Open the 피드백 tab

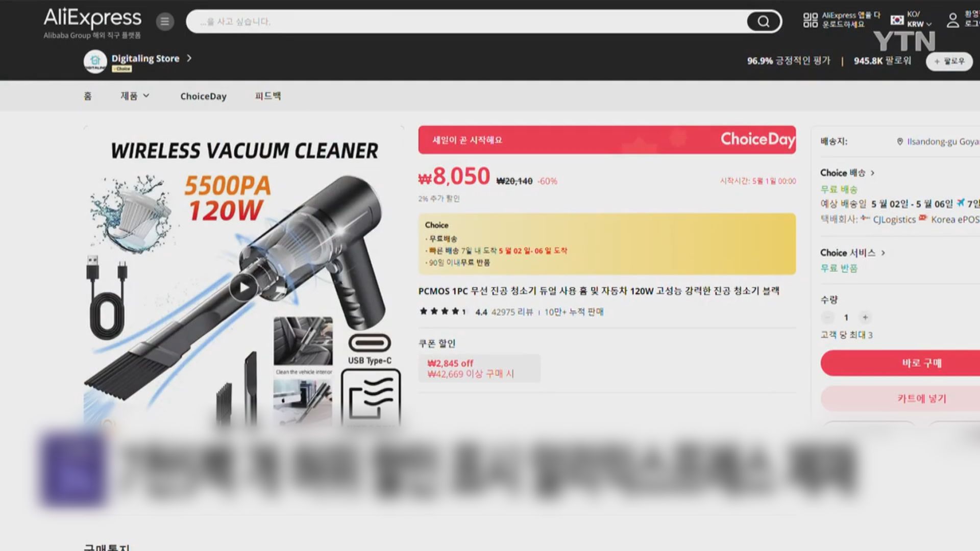pyautogui.click(x=268, y=96)
